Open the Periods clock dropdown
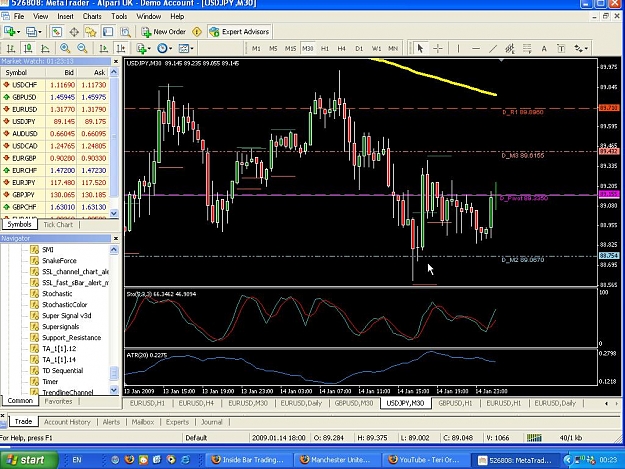This screenshot has width=625, height=469. pos(164,49)
